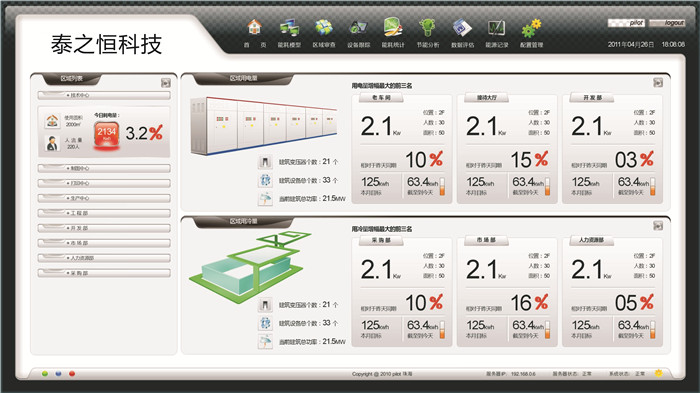Open 能耗模型 monitors icon in navigation

289,28
